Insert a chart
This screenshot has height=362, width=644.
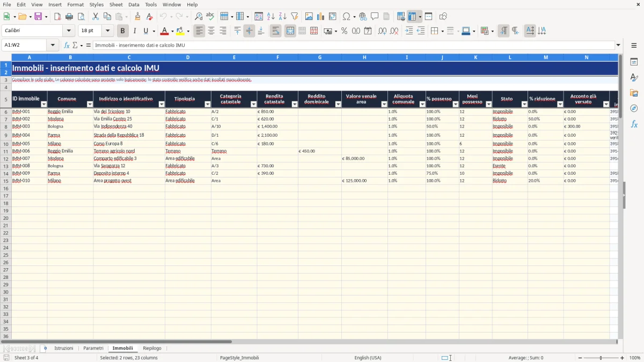point(321,17)
